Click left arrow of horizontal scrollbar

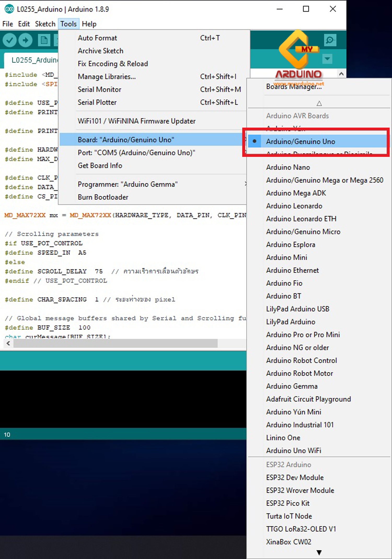(8, 343)
